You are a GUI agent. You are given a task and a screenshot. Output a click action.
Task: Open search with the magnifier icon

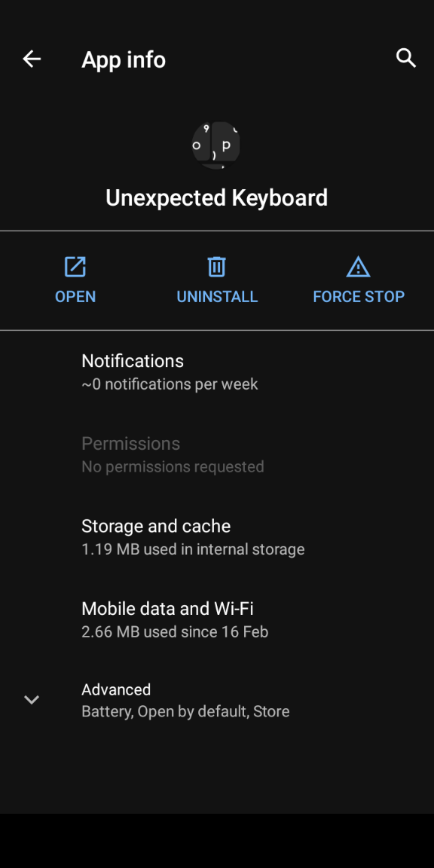click(406, 57)
